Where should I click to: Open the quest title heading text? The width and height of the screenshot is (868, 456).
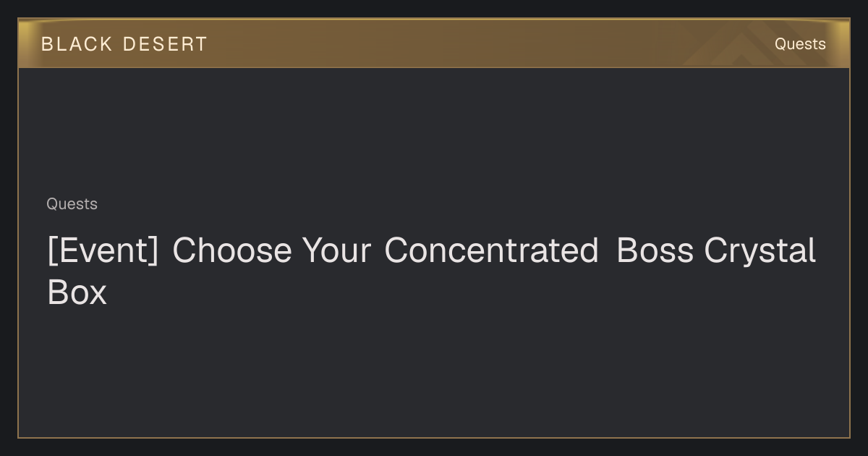431,271
